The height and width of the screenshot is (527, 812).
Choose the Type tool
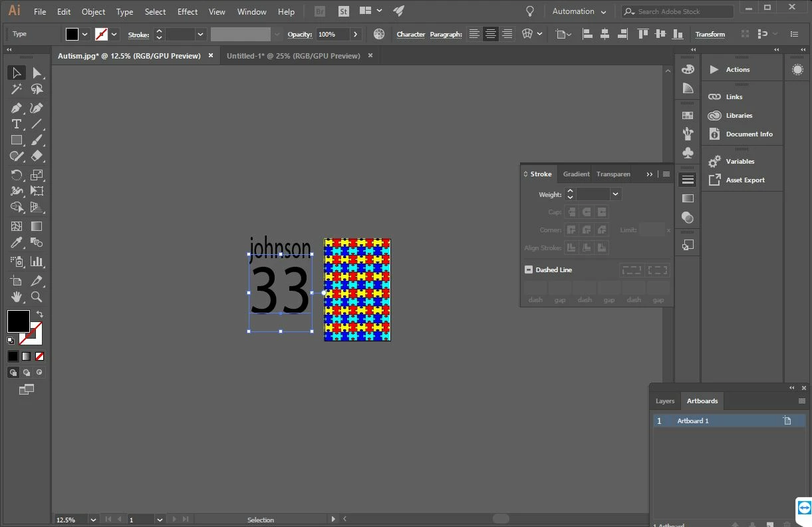click(x=17, y=124)
